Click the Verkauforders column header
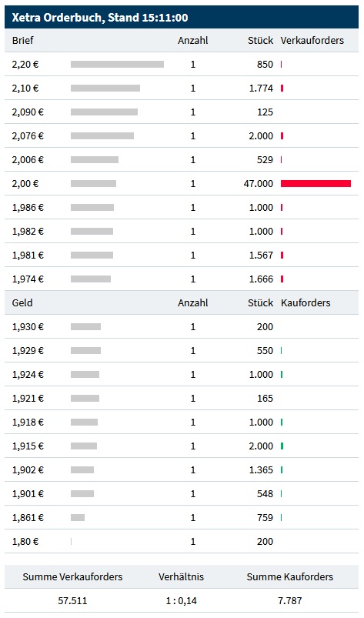Viewport: 364px width, 618px height. [312, 40]
